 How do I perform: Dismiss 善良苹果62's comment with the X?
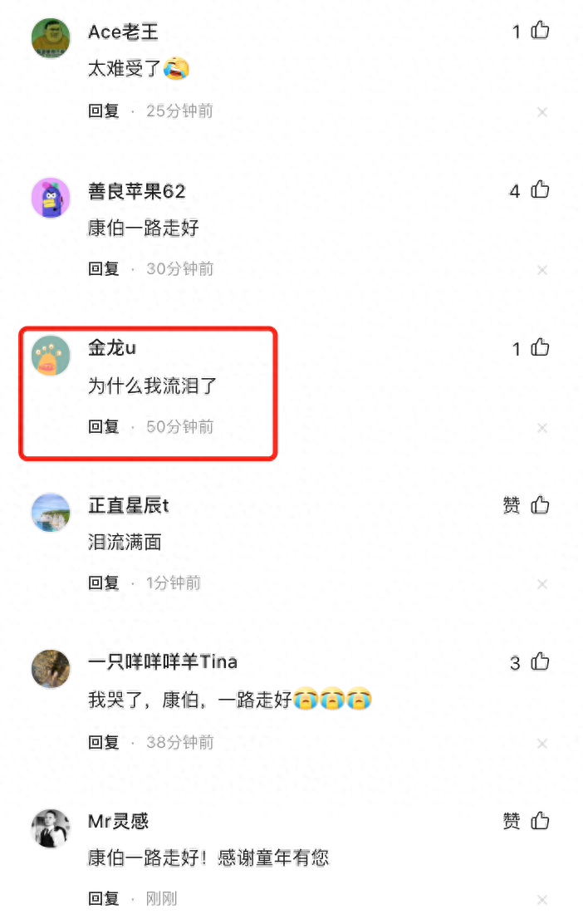pos(542,270)
